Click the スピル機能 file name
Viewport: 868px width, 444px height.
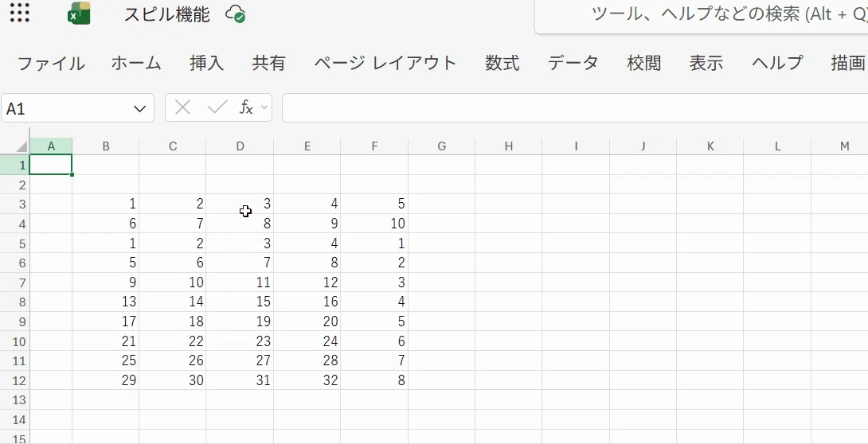(166, 14)
